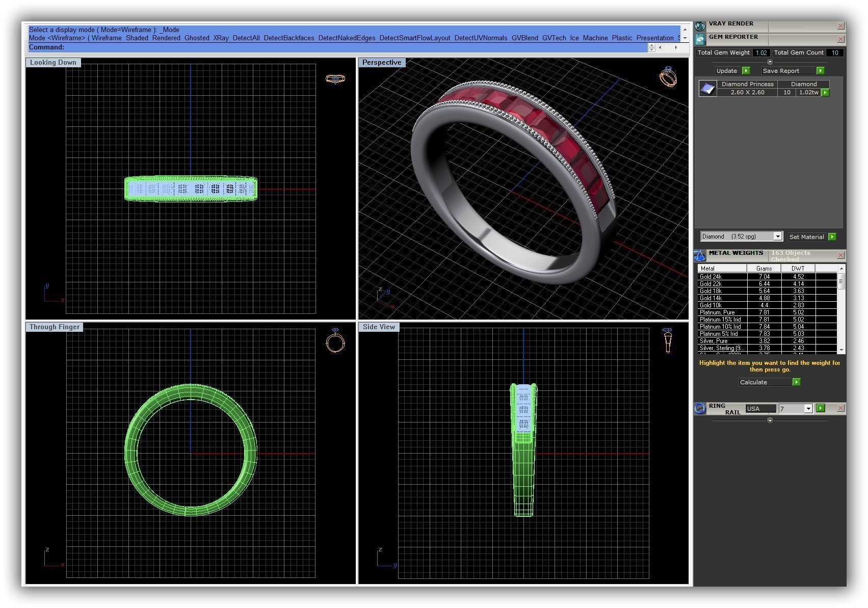Click ring icon in Through Finger viewport

point(335,340)
